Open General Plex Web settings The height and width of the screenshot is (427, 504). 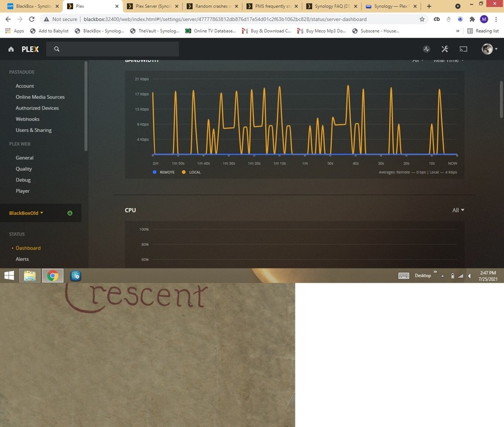[24, 158]
